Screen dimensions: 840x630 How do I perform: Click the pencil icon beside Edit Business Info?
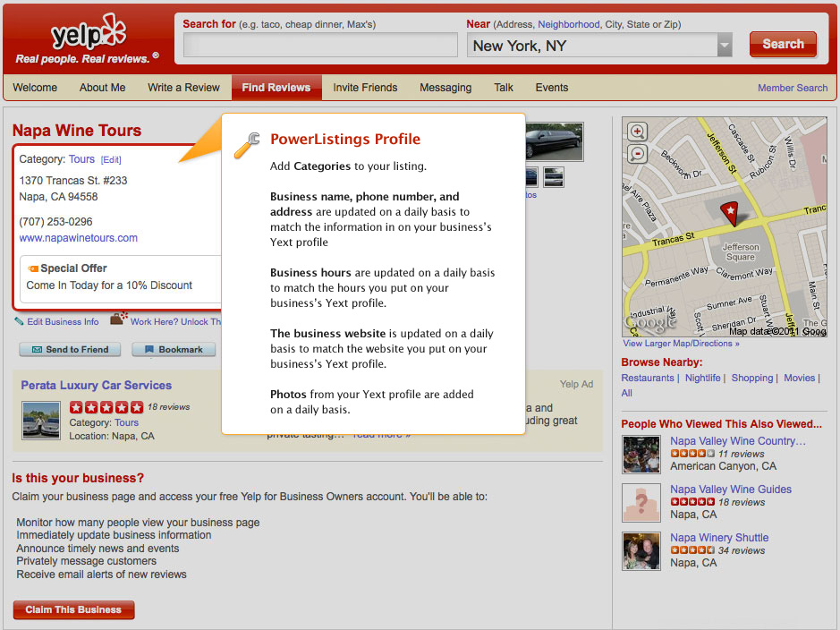click(x=19, y=321)
